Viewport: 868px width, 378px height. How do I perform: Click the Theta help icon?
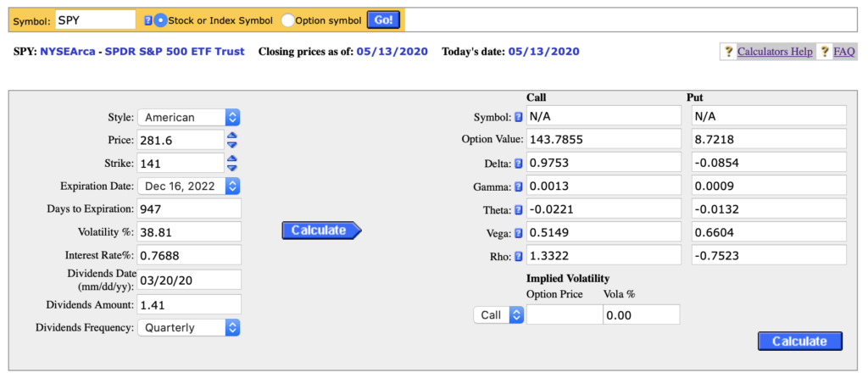point(519,210)
